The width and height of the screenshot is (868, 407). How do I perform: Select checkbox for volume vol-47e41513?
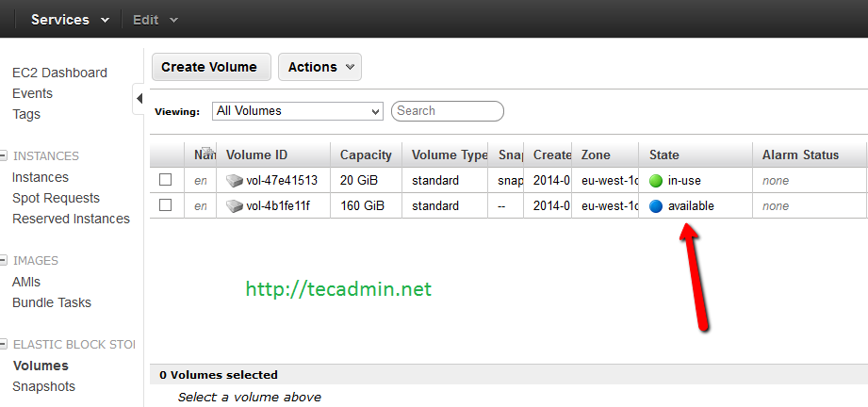[166, 180]
